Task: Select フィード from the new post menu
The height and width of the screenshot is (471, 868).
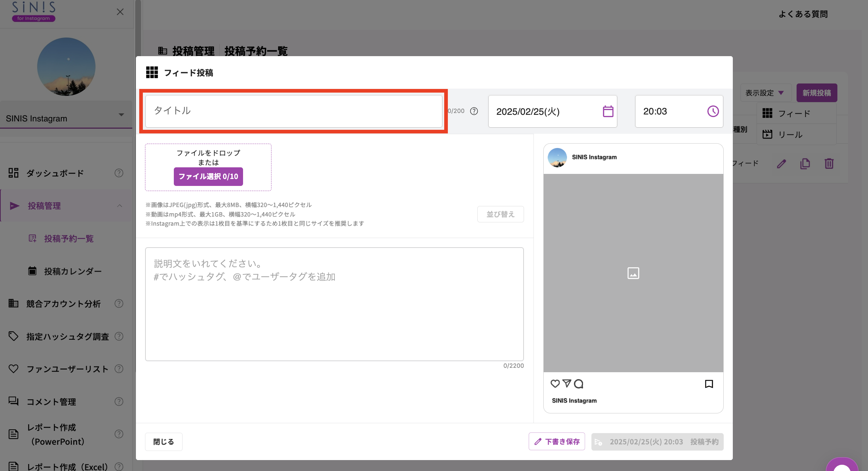Action: click(x=795, y=113)
